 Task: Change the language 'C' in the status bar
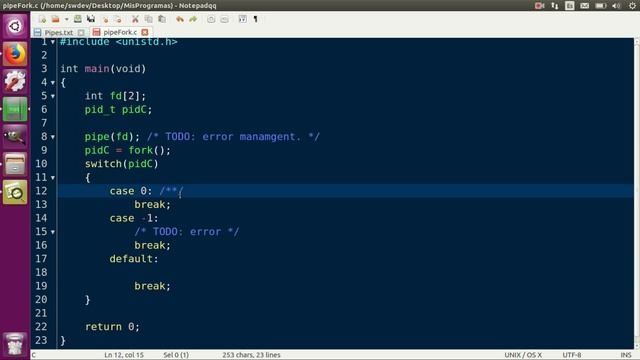click(x=34, y=355)
